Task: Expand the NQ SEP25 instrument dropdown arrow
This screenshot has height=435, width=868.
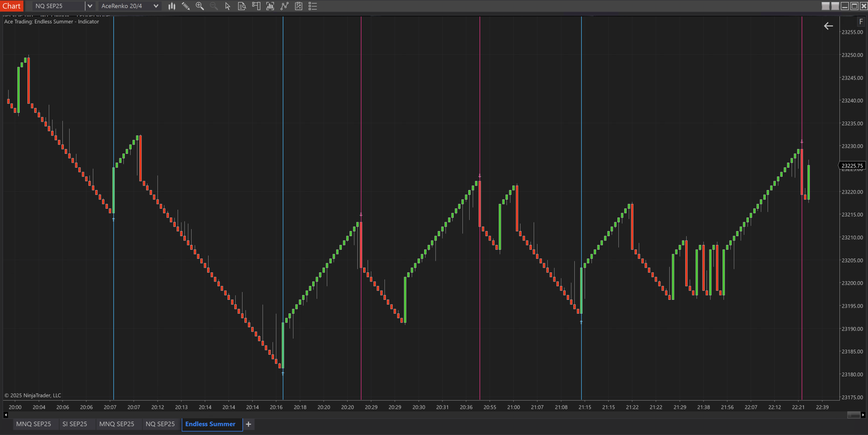Action: point(90,6)
